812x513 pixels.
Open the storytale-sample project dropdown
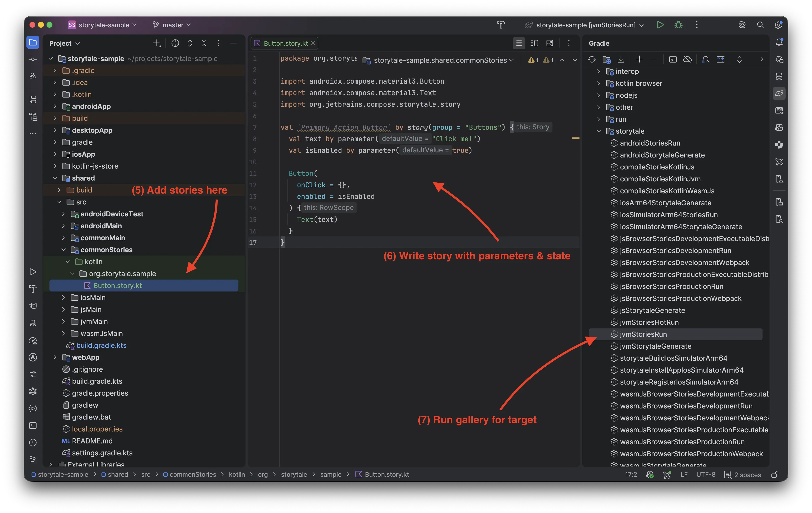coord(103,25)
